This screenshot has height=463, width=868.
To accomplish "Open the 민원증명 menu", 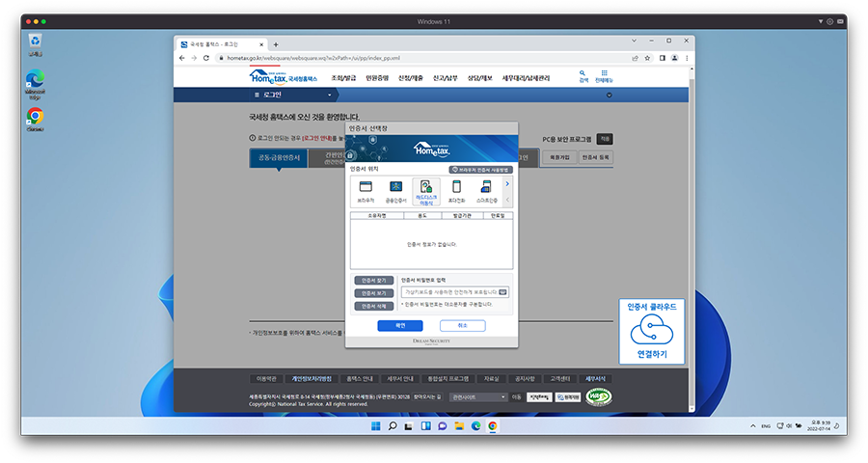I will (377, 78).
